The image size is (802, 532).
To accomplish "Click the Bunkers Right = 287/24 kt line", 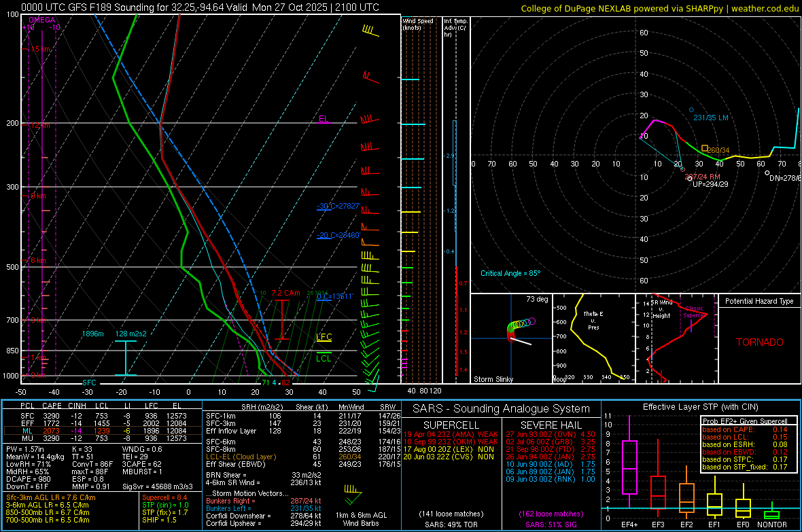I will click(x=264, y=501).
